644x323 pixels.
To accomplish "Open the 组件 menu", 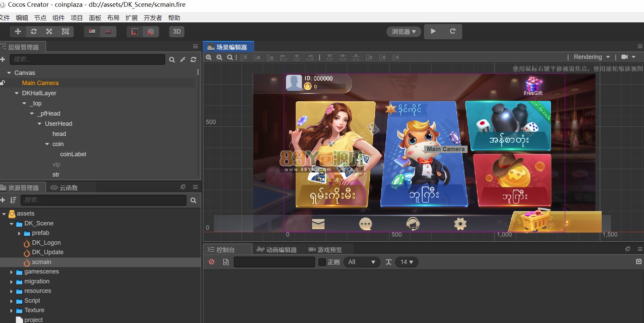I will point(59,18).
